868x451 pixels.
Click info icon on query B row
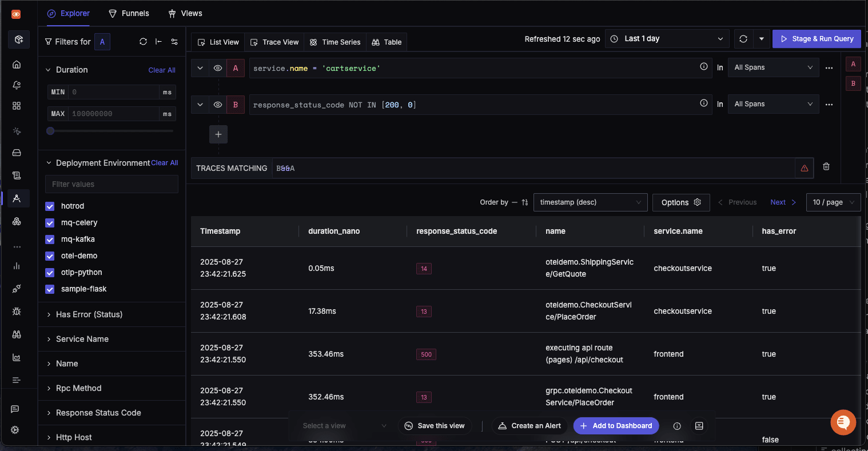(x=704, y=103)
